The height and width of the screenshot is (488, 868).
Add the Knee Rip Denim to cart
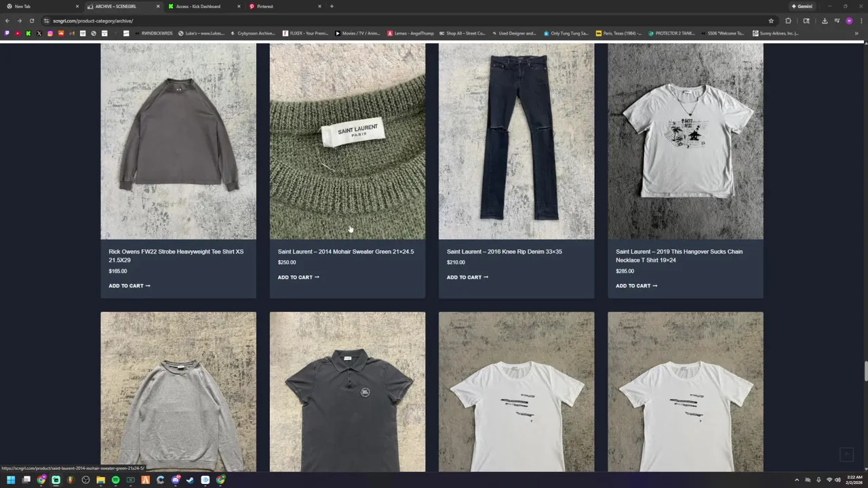pos(467,277)
